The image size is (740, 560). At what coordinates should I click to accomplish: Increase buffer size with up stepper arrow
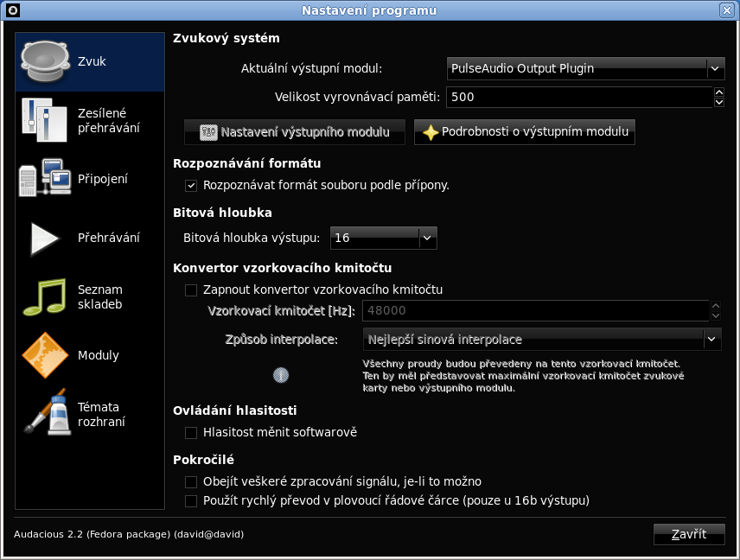(718, 92)
